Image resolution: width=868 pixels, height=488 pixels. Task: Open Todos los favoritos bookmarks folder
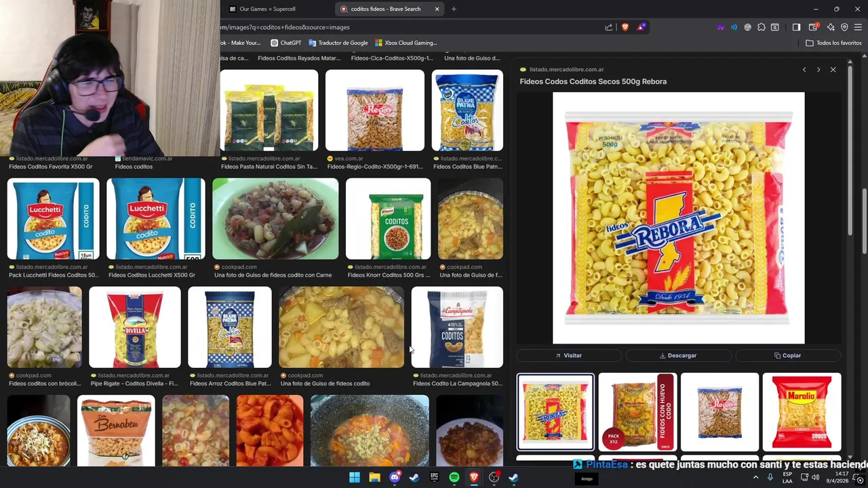833,43
